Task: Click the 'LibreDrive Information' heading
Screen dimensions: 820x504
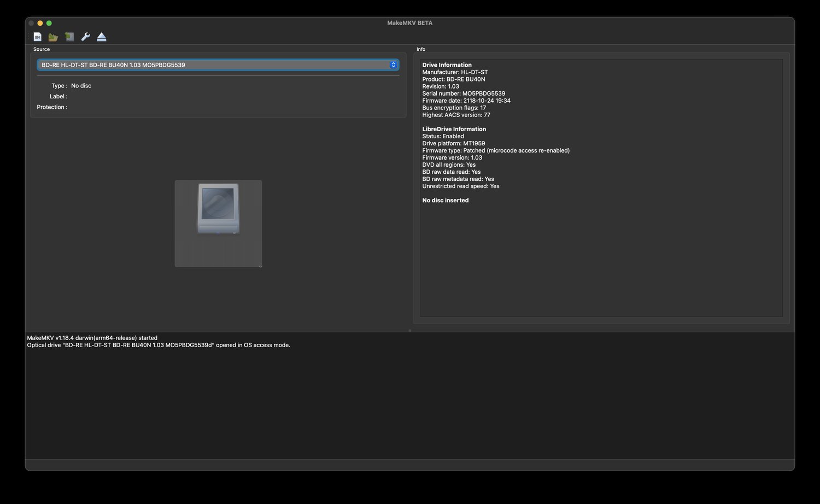Action: [454, 129]
